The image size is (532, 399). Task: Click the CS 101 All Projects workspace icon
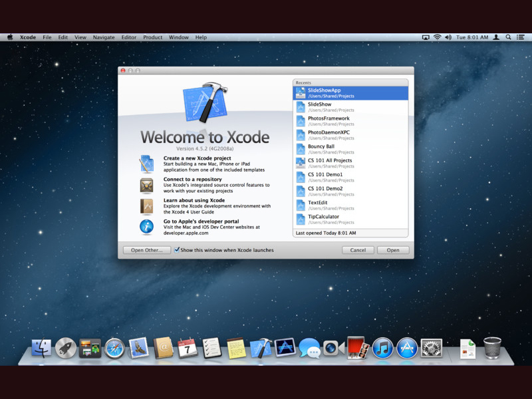[301, 163]
